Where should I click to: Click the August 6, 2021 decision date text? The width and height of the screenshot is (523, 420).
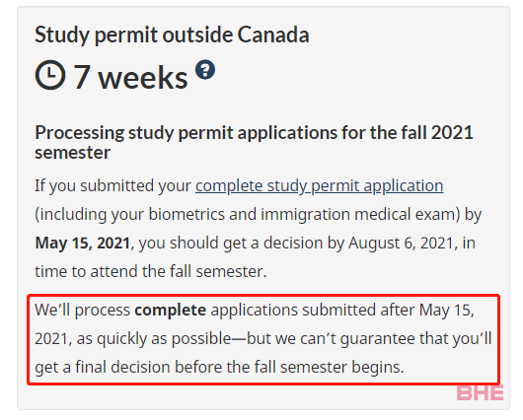pos(401,243)
